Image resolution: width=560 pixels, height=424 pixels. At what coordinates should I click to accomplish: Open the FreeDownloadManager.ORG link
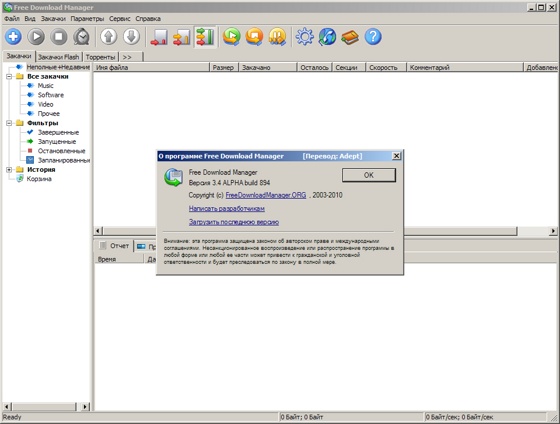[266, 195]
